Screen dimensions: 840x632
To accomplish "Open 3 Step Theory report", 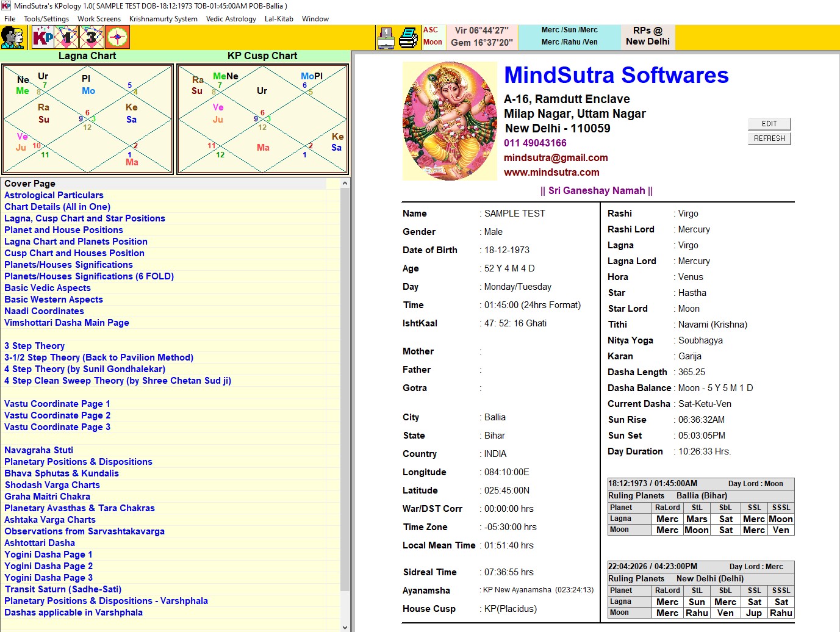I will (34, 346).
